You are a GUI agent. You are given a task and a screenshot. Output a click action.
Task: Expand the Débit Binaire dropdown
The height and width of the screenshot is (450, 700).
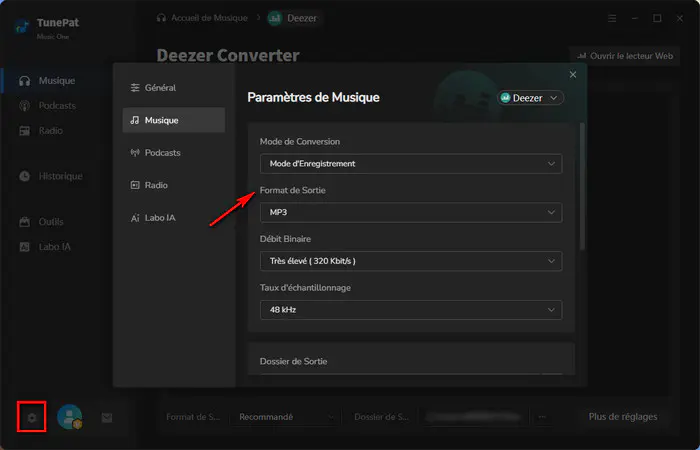tap(411, 261)
